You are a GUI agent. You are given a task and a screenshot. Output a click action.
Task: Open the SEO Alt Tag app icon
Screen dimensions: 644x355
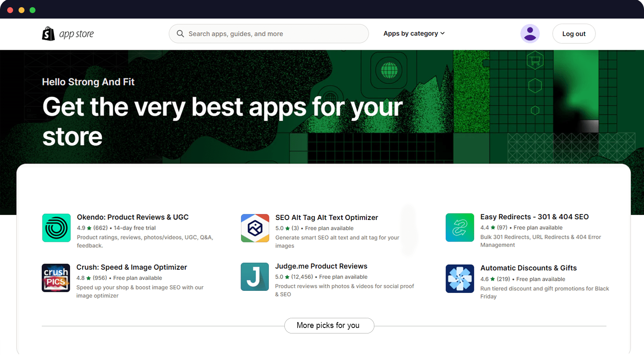[255, 228]
